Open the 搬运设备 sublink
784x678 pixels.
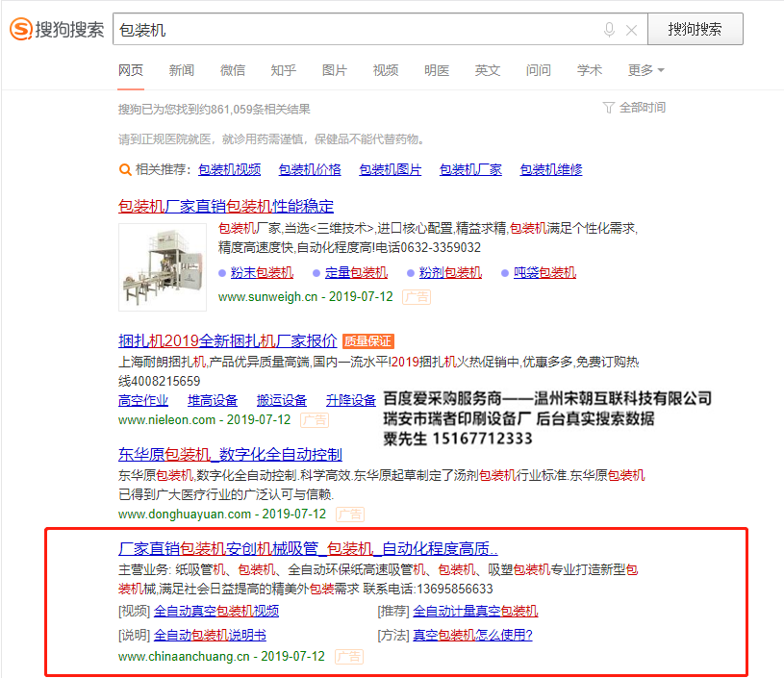(282, 400)
